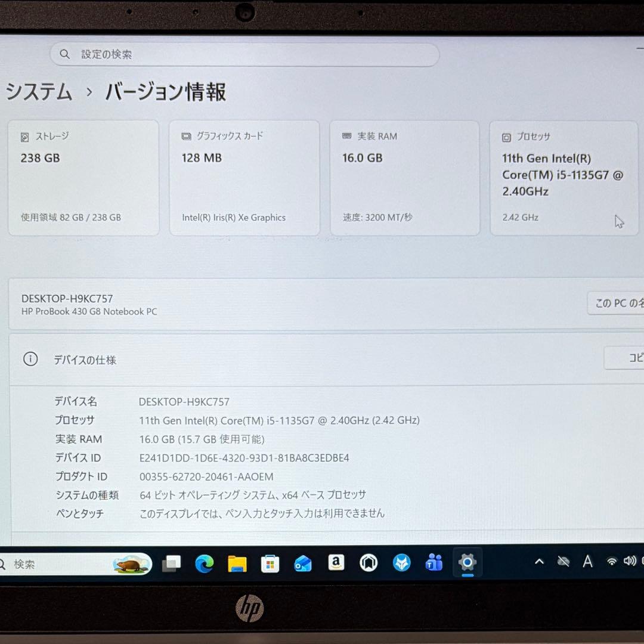Click the 2.42 GHz text in processor card

pos(521,217)
